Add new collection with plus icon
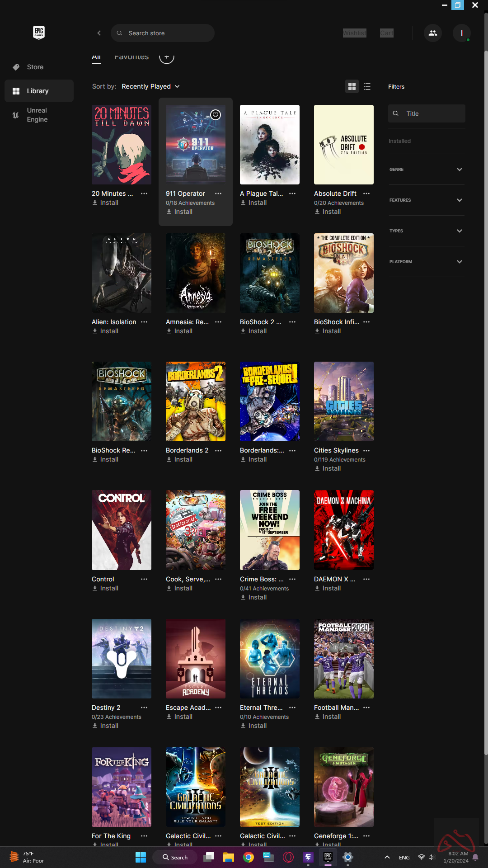 point(166,57)
